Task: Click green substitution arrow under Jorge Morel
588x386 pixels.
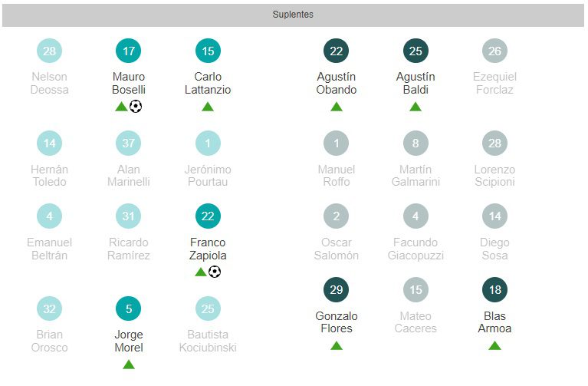Action: pos(129,364)
